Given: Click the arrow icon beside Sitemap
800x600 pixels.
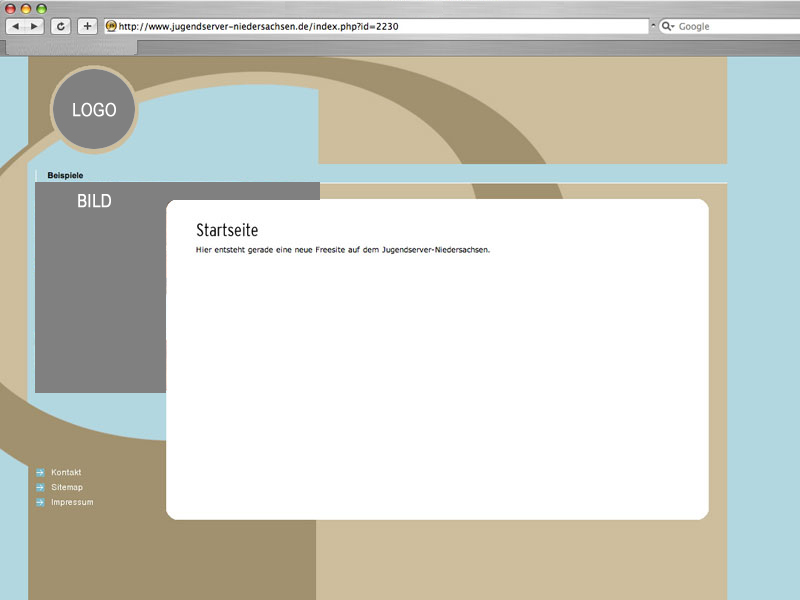Looking at the screenshot, I should click(40, 487).
